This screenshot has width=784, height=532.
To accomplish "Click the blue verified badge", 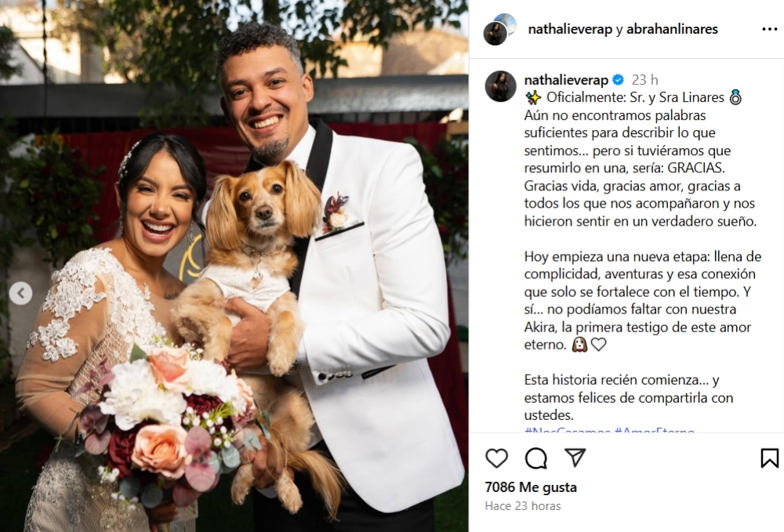I will 619,80.
